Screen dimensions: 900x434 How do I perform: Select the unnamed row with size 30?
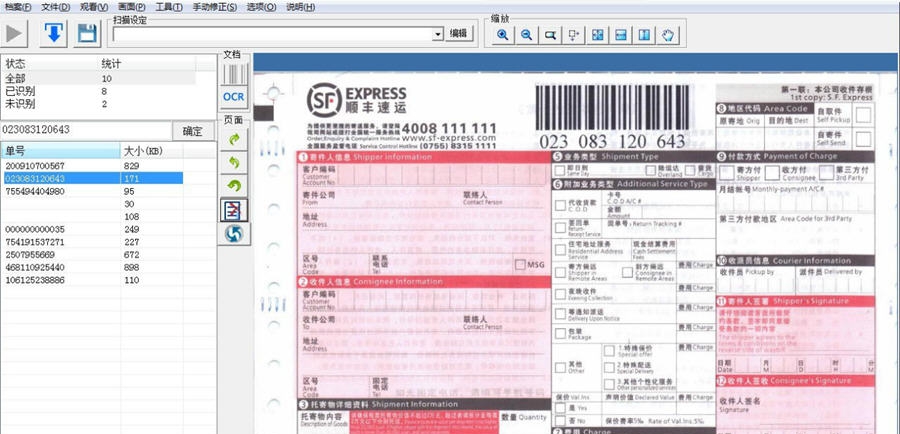[x=92, y=204]
